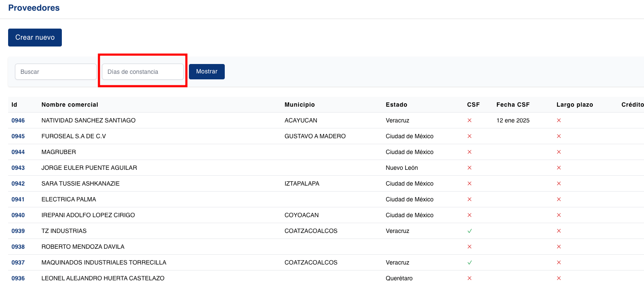Click the green CSF checkmark for TZ INDUSTRIAS

tap(469, 231)
